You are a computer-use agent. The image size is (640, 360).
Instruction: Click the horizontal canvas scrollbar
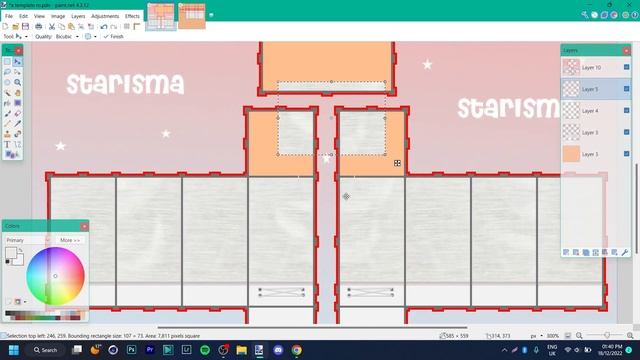pyautogui.click(x=312, y=327)
